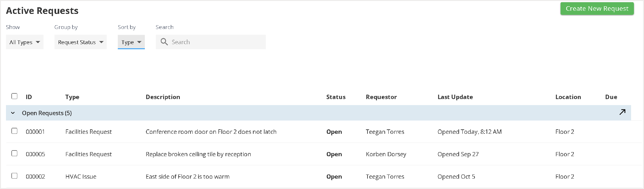Check the box for request 000002
The height and width of the screenshot is (189, 644).
pyautogui.click(x=14, y=176)
